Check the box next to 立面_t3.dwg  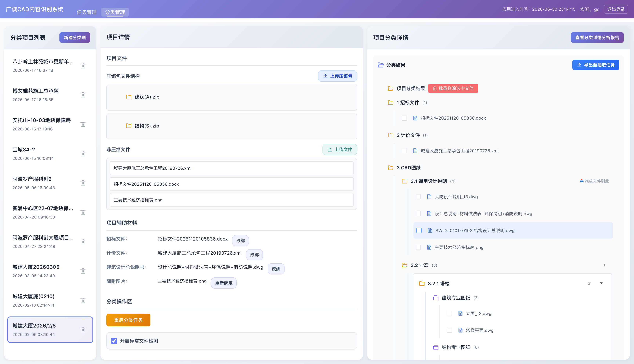pos(450,314)
